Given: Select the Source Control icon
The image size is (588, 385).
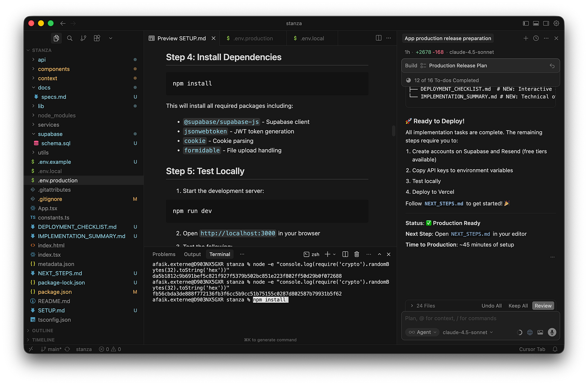Looking at the screenshot, I should pyautogui.click(x=83, y=38).
